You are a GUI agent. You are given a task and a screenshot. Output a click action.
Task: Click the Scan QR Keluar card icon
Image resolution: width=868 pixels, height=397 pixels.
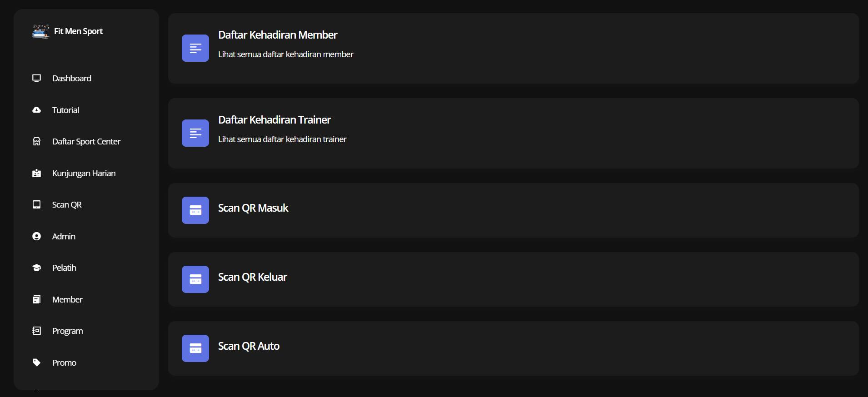pos(195,279)
